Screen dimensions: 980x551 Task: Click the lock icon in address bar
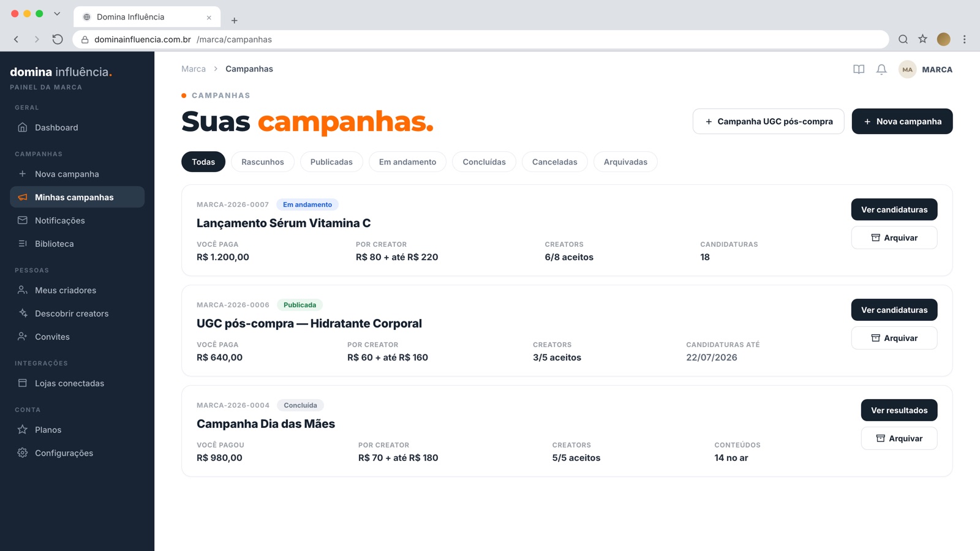pyautogui.click(x=85, y=39)
